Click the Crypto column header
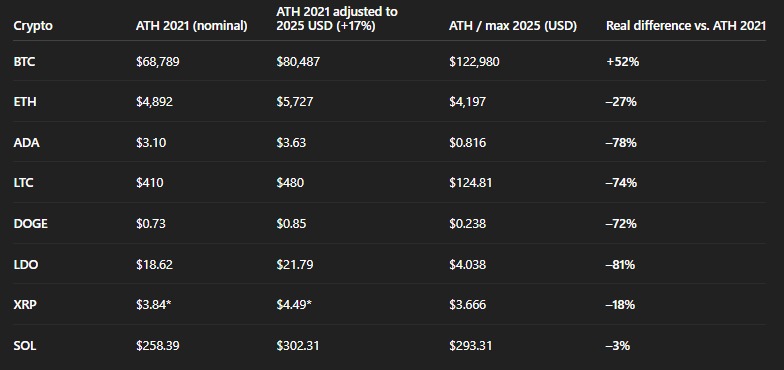The image size is (784, 370). point(33,26)
